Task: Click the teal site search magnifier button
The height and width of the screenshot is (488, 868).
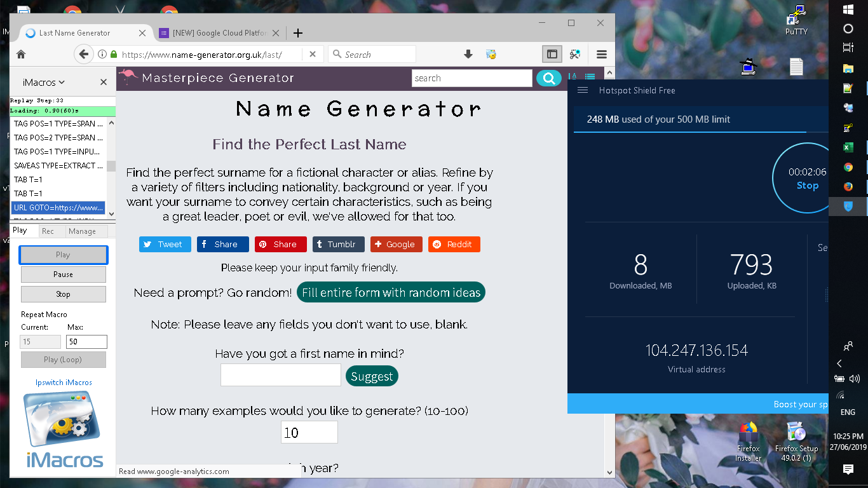Action: tap(549, 78)
